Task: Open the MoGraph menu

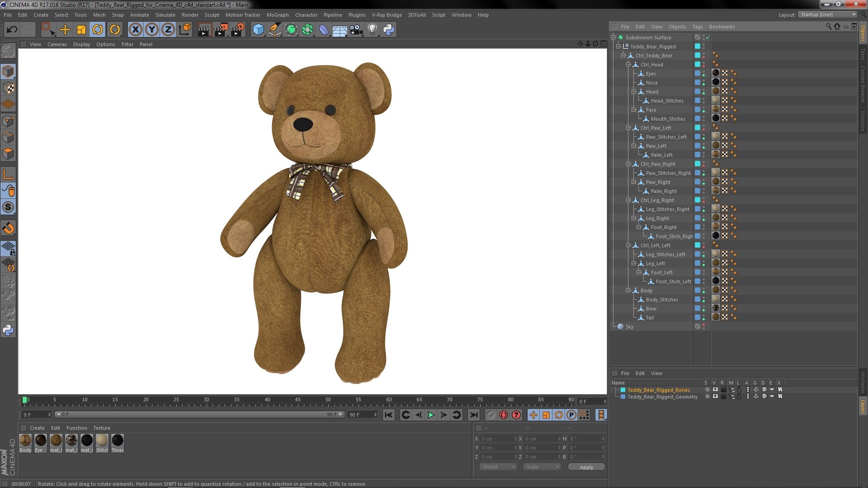Action: pyautogui.click(x=278, y=15)
